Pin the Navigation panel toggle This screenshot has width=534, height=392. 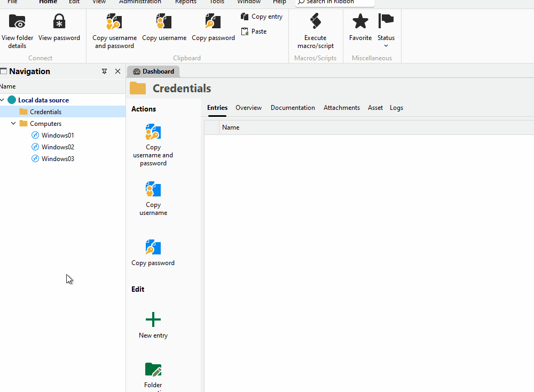[104, 71]
